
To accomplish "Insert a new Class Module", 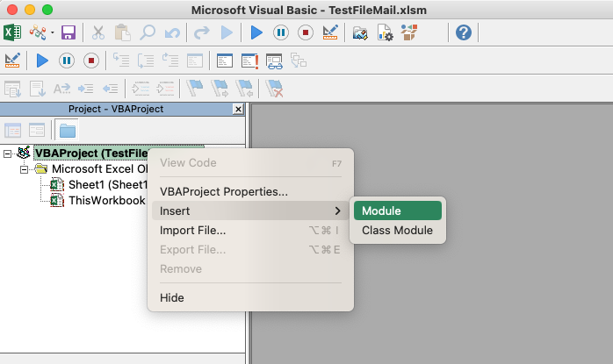I will click(398, 231).
